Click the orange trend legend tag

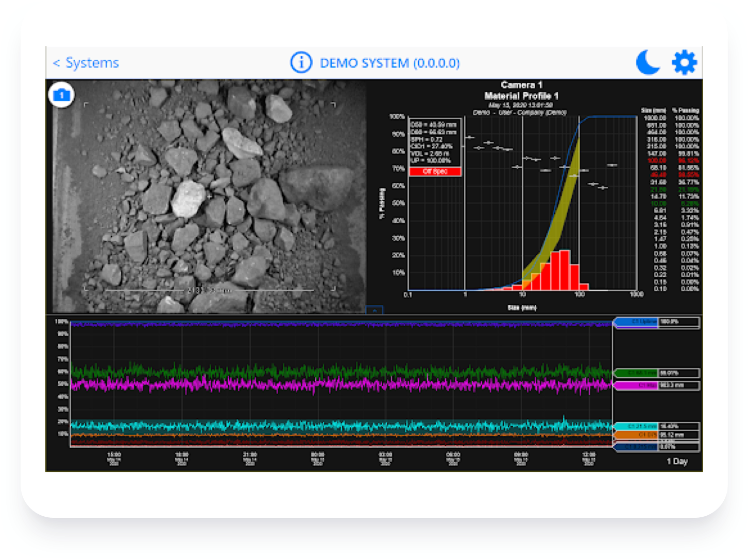point(637,435)
